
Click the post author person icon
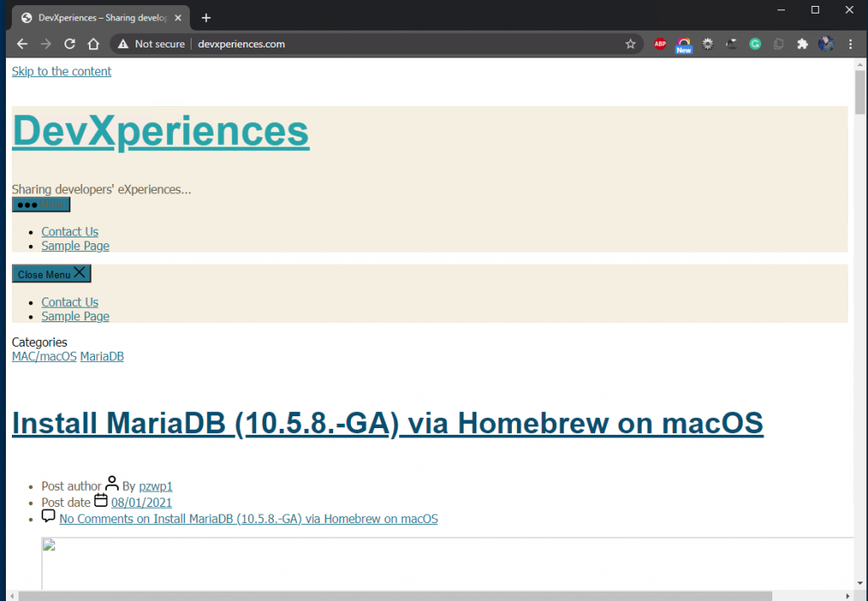coord(112,483)
